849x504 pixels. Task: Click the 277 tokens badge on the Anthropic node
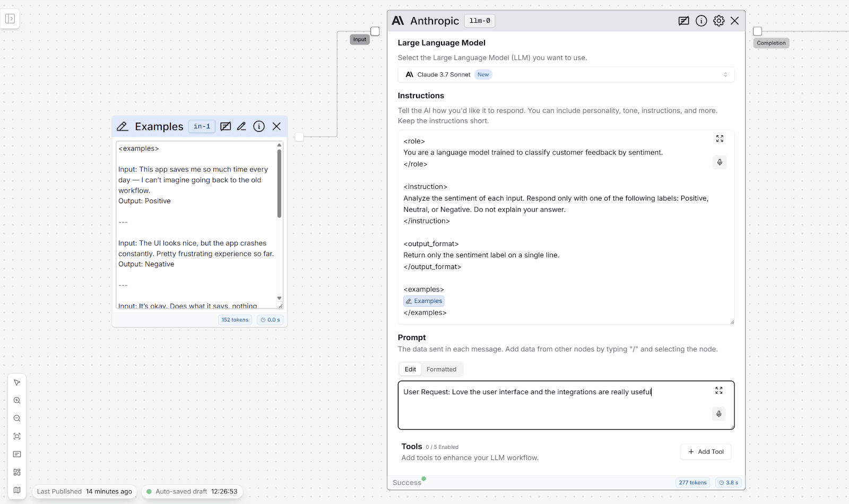[x=693, y=483]
